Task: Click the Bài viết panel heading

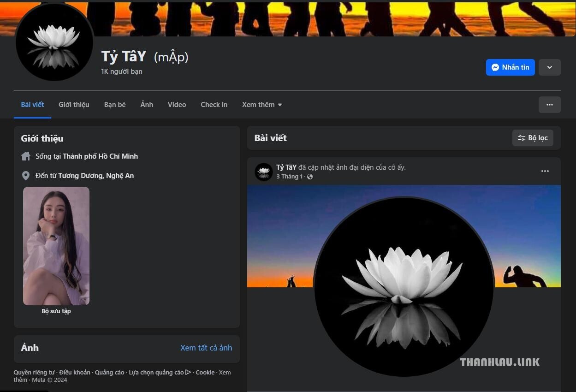Action: coord(271,138)
